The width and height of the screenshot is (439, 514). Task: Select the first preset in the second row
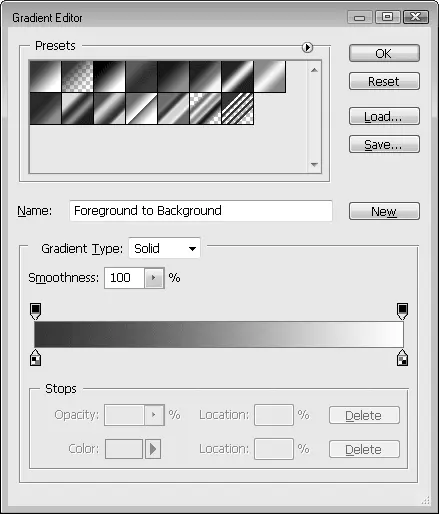tap(45, 108)
